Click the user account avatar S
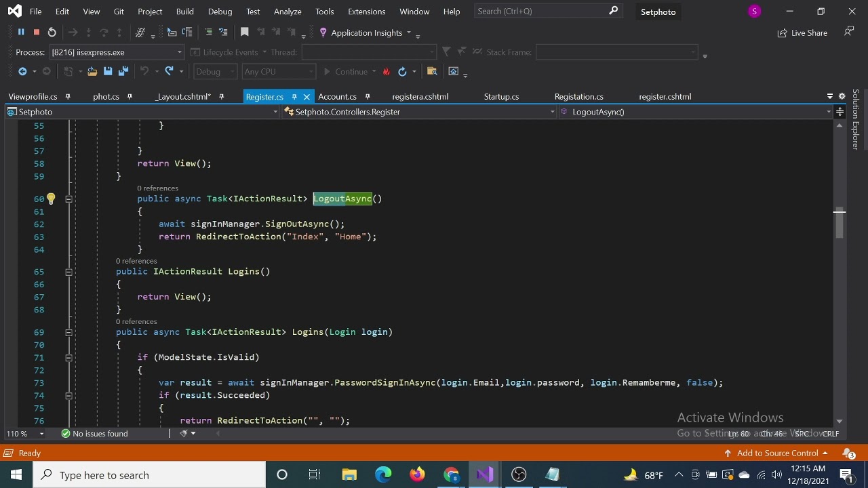 [x=754, y=12]
